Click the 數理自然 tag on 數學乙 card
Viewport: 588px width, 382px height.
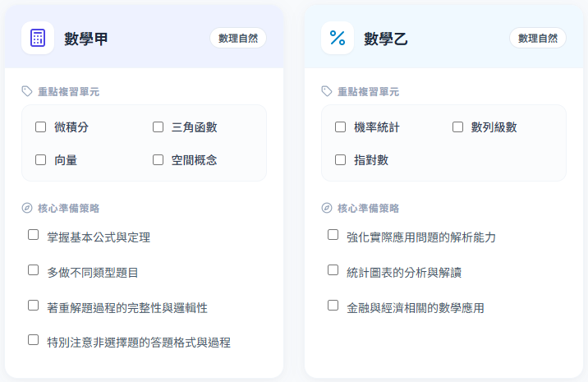tap(538, 38)
